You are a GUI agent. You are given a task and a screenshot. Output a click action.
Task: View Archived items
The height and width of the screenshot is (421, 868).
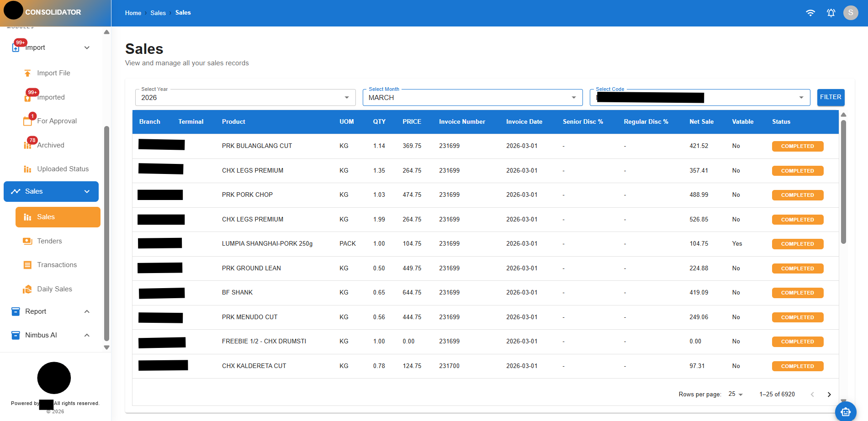click(50, 145)
